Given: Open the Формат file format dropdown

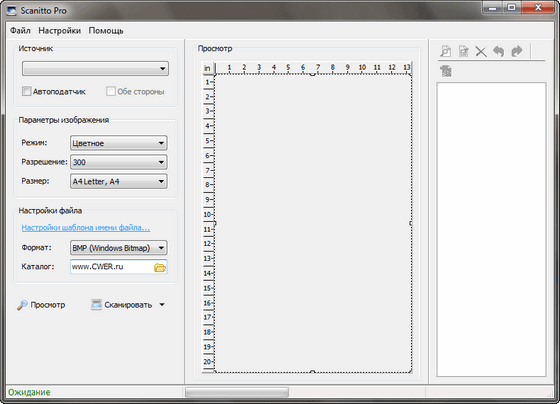Looking at the screenshot, I should [x=119, y=248].
